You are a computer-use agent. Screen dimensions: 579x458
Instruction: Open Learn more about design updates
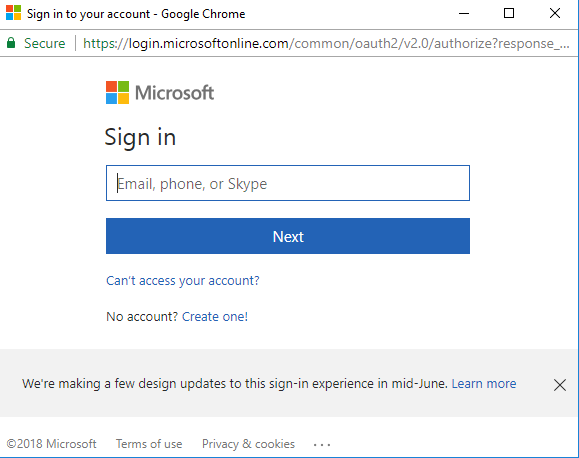pyautogui.click(x=484, y=384)
